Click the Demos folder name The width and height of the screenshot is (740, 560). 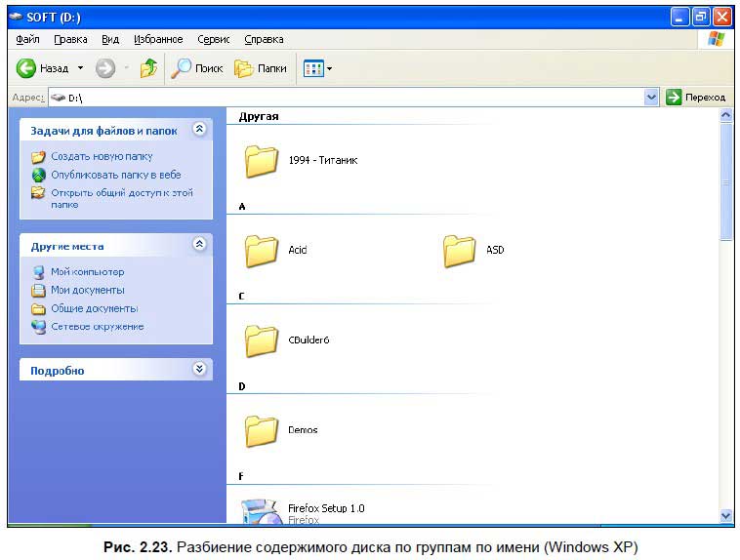click(x=303, y=430)
